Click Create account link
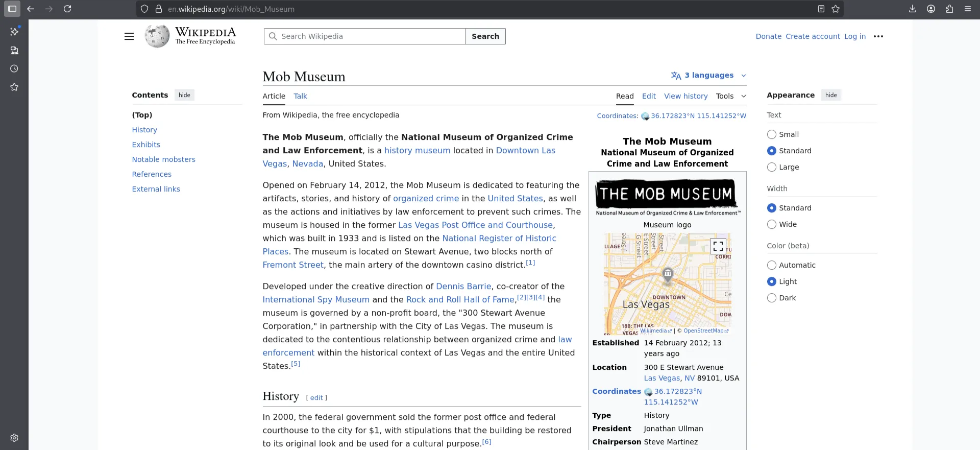The image size is (980, 450). [x=813, y=36]
